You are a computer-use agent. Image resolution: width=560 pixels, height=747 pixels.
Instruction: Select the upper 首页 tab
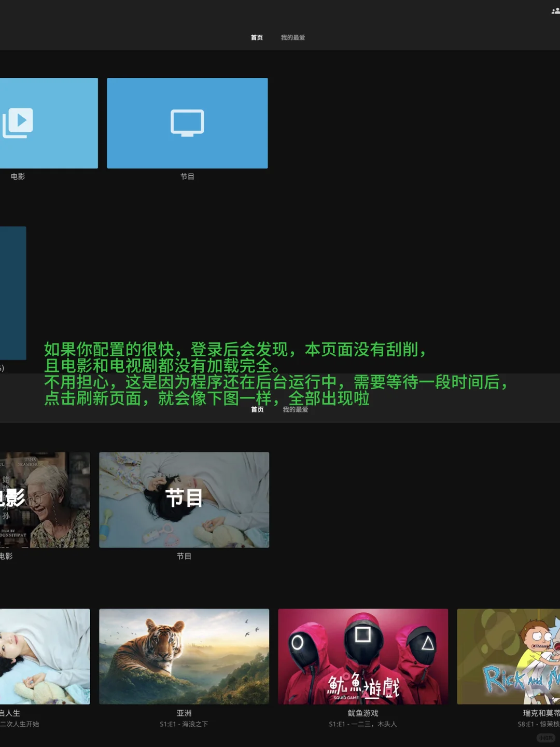pos(257,38)
